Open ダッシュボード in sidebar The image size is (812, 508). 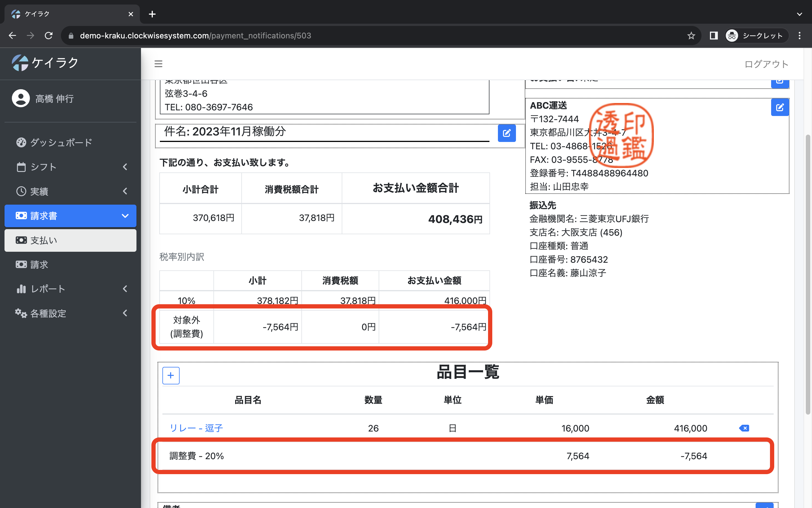(x=70, y=143)
